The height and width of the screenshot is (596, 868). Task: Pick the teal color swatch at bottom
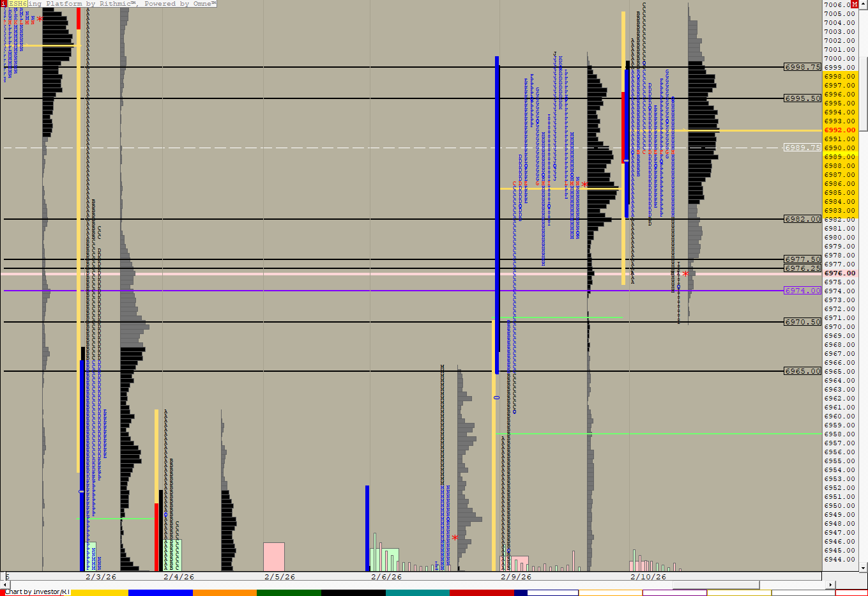[x=417, y=593]
